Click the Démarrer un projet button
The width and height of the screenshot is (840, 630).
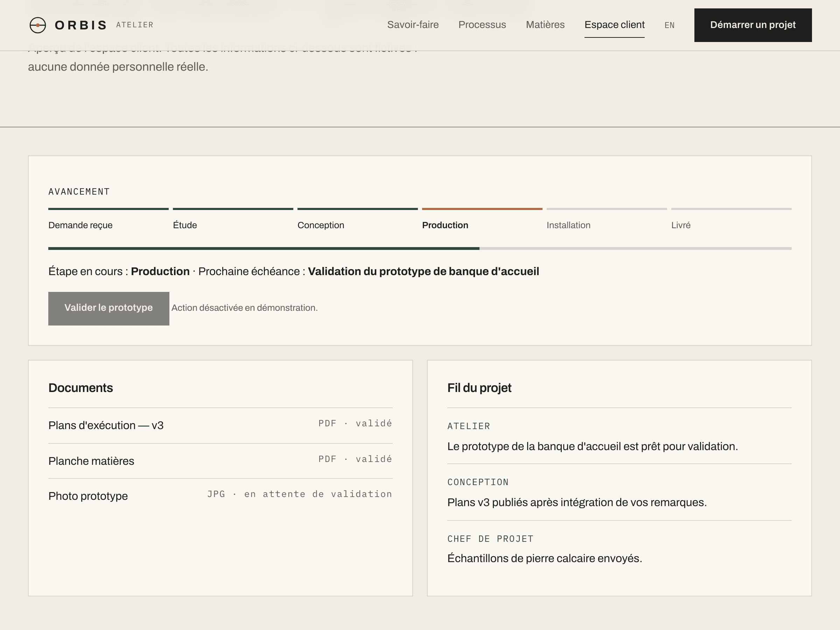752,25
